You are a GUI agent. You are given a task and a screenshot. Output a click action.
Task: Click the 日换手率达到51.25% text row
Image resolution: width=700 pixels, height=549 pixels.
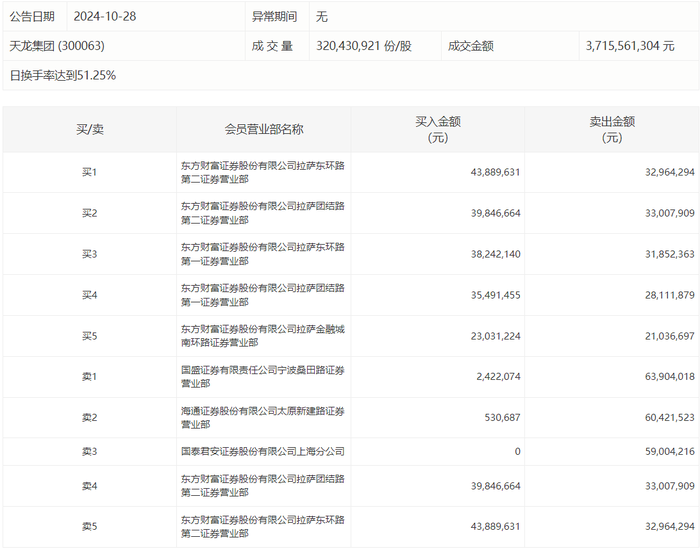click(x=63, y=75)
